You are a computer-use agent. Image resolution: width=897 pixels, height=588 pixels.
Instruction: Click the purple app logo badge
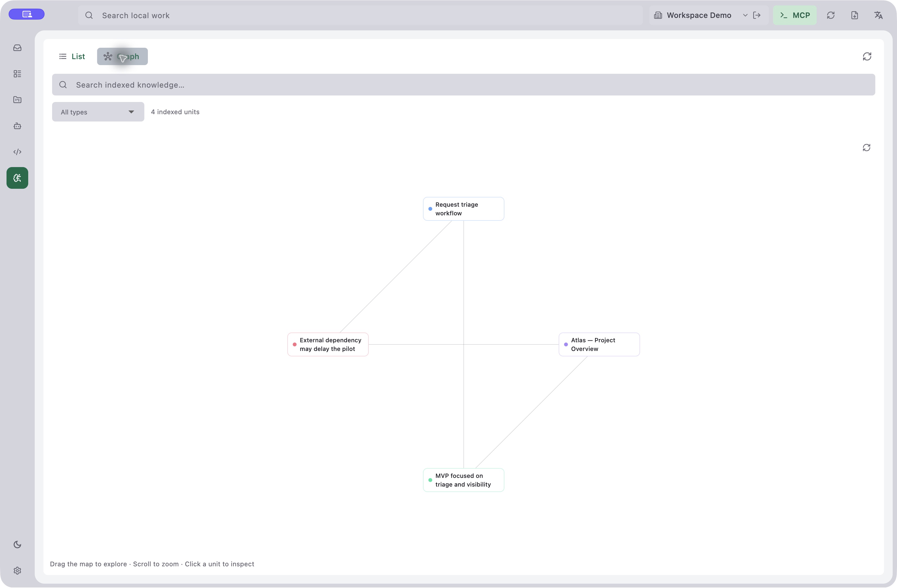27,14
